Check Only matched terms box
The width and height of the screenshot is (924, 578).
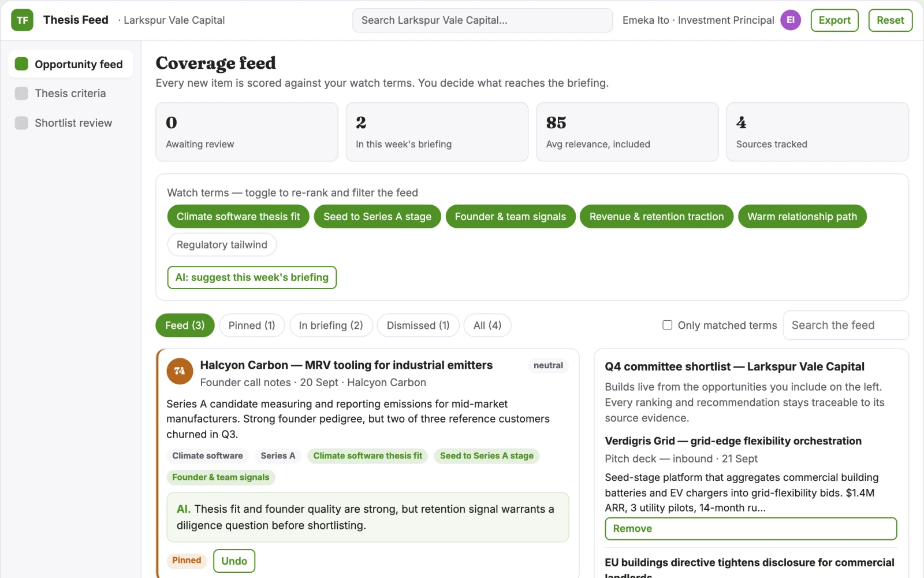point(667,325)
